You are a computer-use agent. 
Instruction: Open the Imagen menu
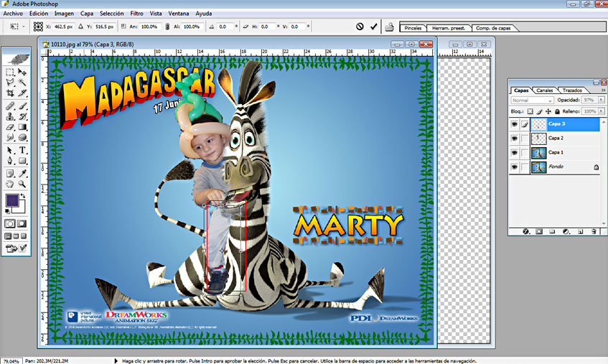tap(64, 14)
